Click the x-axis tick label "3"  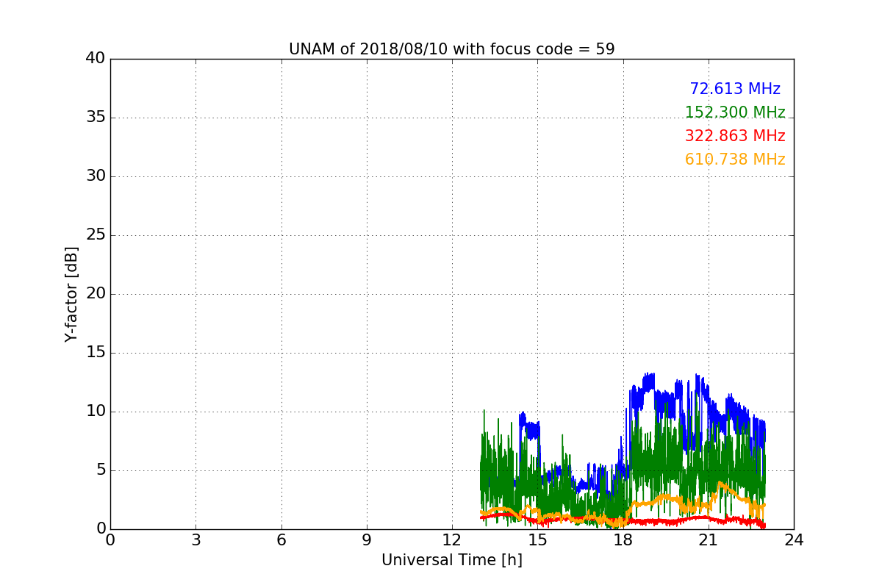[x=196, y=540]
